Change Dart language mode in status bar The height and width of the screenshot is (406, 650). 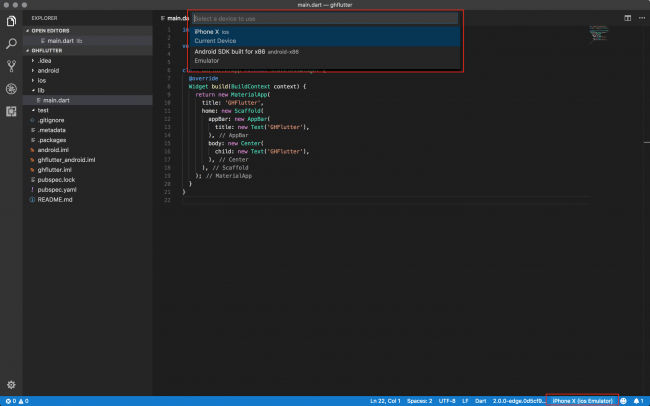point(479,400)
